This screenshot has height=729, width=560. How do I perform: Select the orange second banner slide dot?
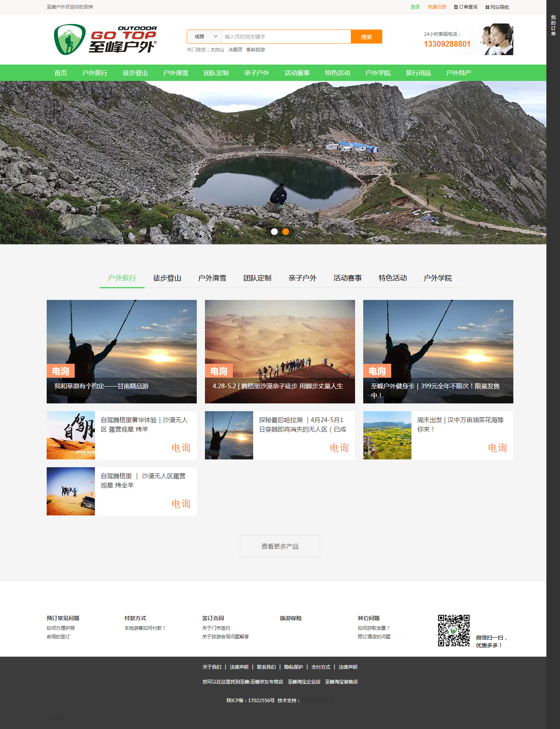click(285, 231)
